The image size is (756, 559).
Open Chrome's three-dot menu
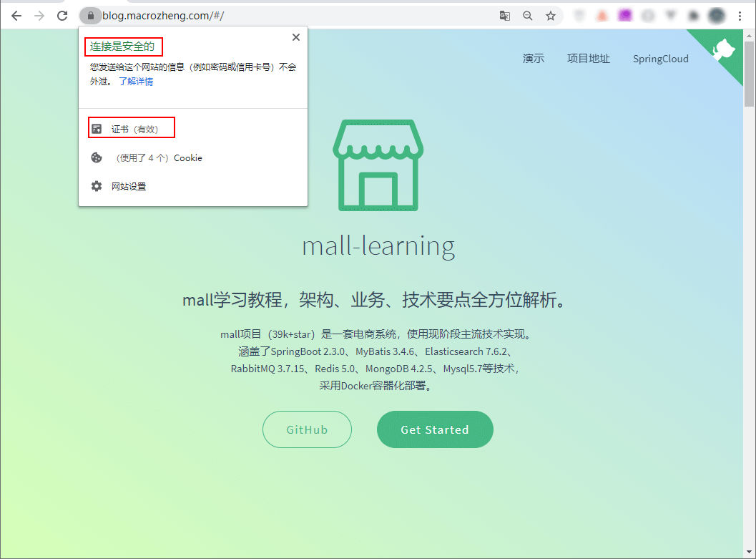tap(740, 16)
